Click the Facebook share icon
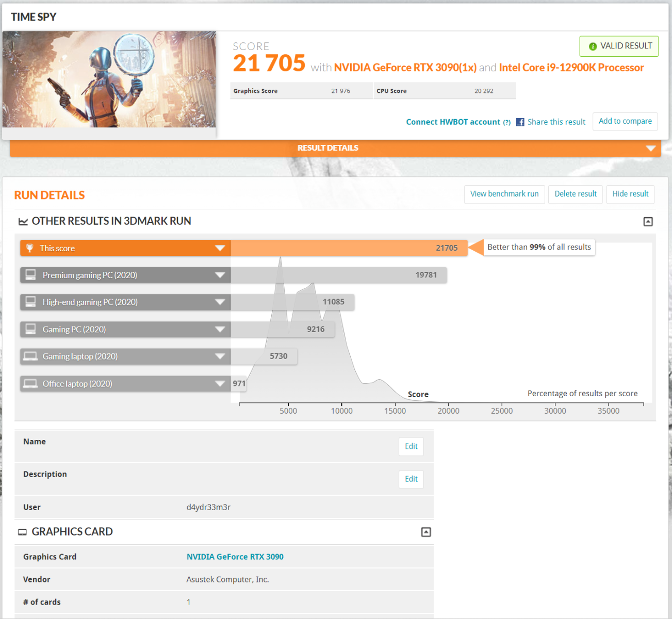The width and height of the screenshot is (672, 619). coord(520,122)
